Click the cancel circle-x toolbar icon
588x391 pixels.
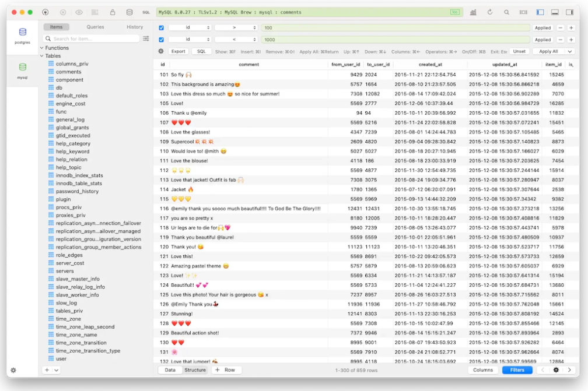pos(63,12)
